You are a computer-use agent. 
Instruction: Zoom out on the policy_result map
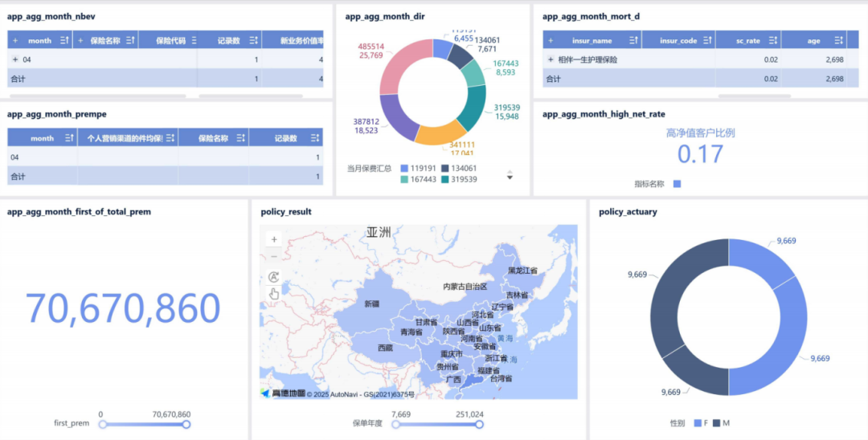tap(274, 256)
